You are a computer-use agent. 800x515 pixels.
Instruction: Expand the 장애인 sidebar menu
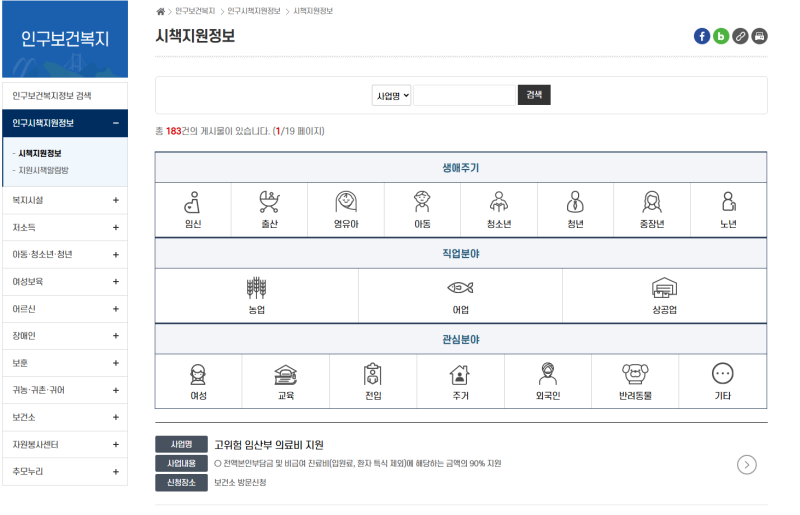pos(115,336)
